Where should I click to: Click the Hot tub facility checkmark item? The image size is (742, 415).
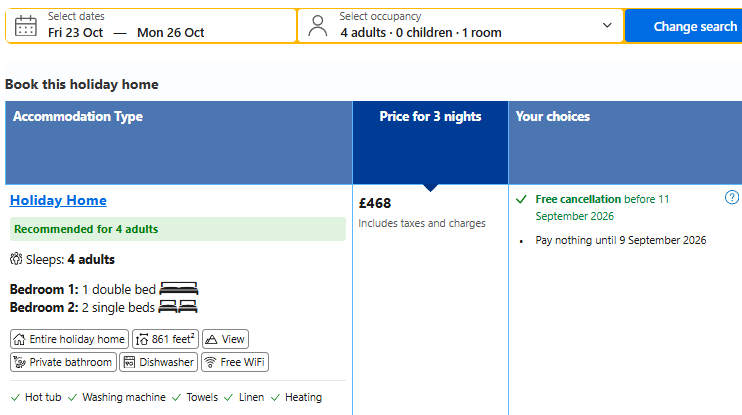36,397
